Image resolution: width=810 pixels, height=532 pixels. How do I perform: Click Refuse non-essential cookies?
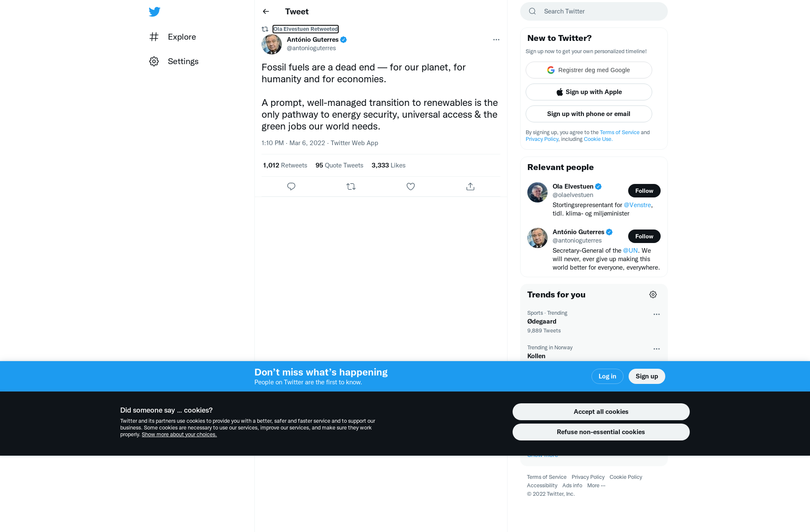coord(601,432)
